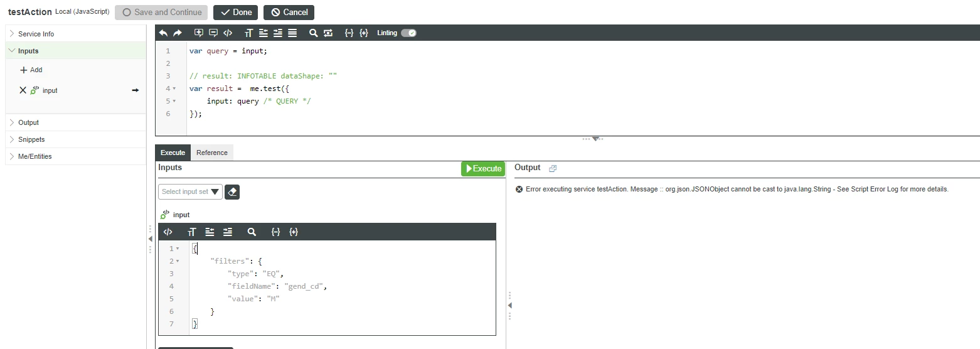Add a new input parameter
This screenshot has width=980, height=349.
(x=31, y=70)
